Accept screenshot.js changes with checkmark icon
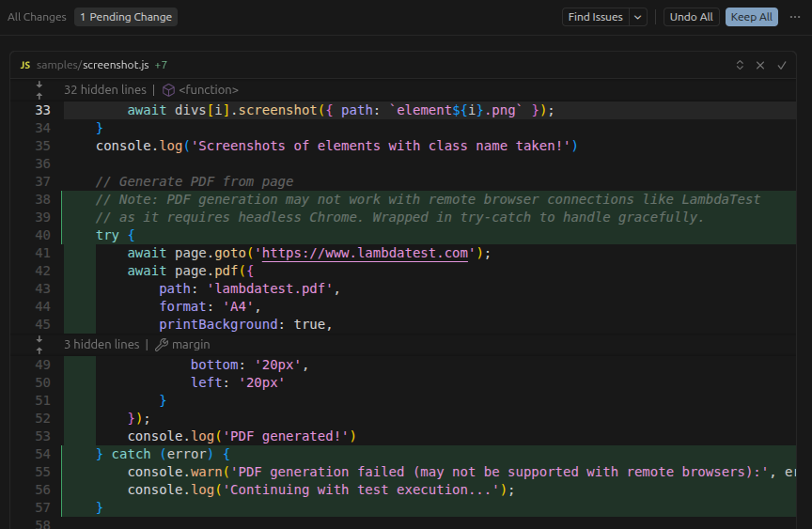The height and width of the screenshot is (529, 812). pos(782,65)
